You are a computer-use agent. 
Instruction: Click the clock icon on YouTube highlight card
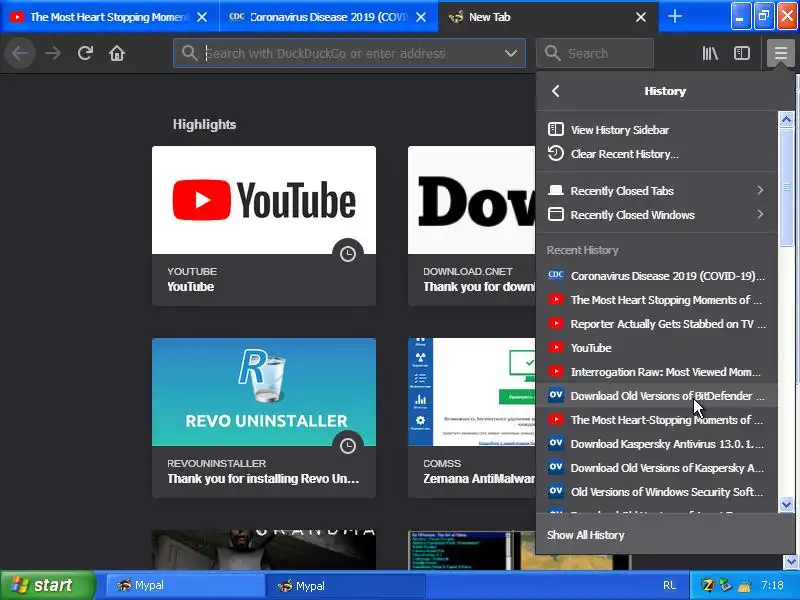point(347,254)
